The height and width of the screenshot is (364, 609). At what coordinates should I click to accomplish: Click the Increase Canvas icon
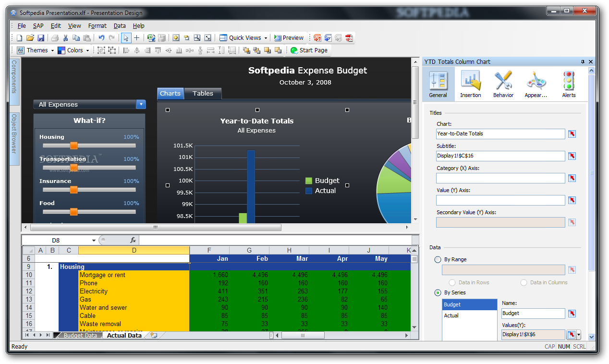click(x=176, y=38)
